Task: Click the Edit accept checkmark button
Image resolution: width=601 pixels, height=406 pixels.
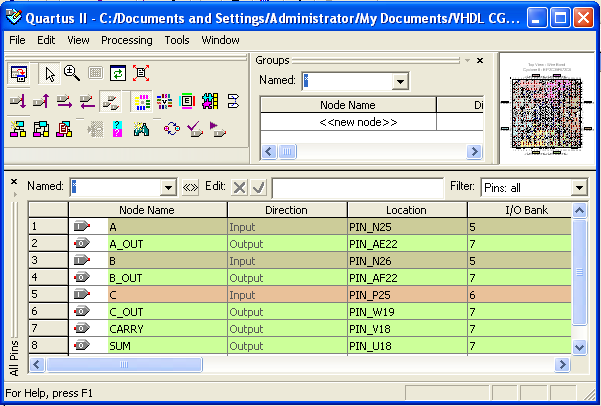Action: tap(259, 187)
